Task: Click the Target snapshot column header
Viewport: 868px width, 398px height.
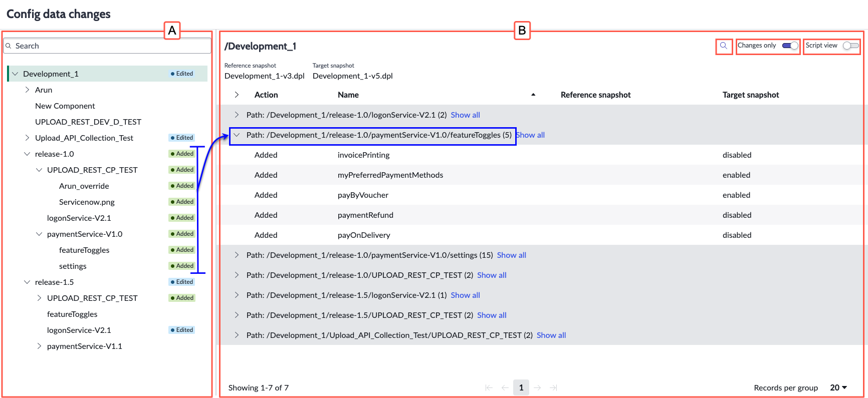Action: pos(751,95)
